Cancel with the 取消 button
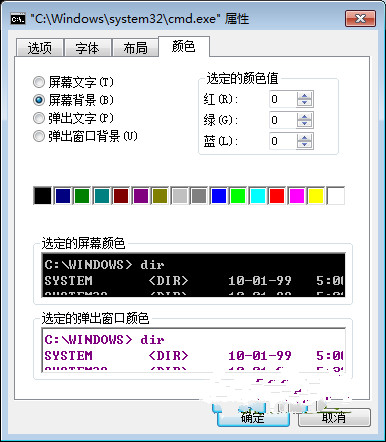 pyautogui.click(x=334, y=417)
